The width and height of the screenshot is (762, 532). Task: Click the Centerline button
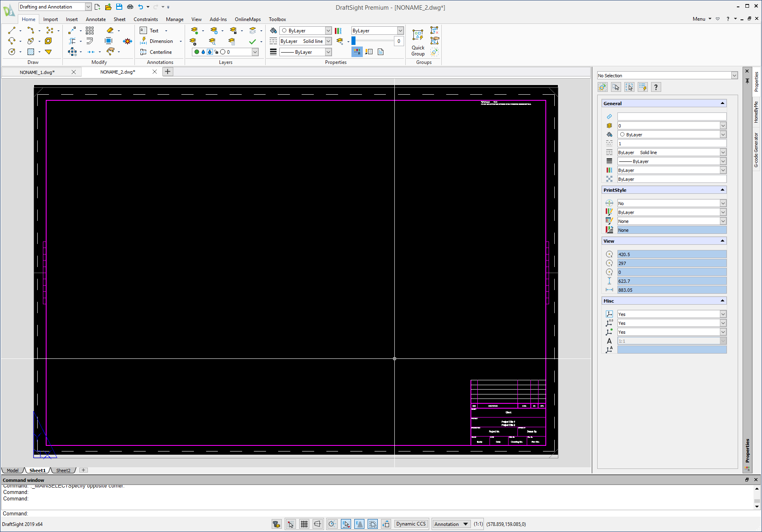156,52
